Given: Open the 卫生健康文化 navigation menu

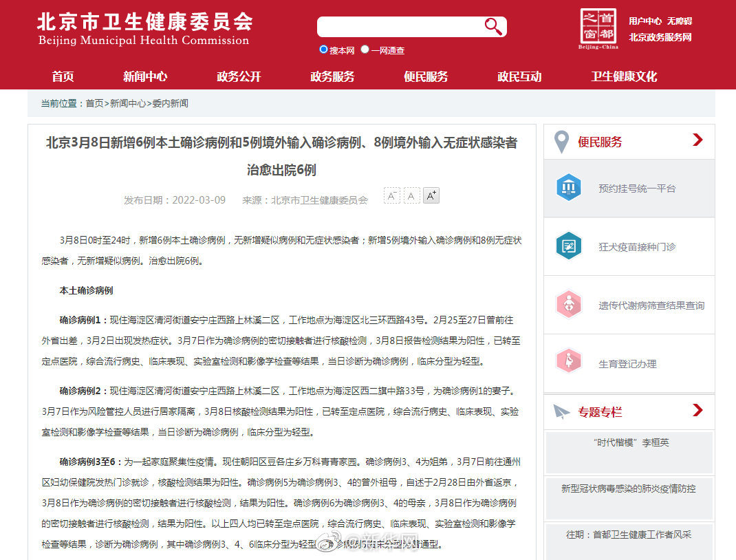Looking at the screenshot, I should tap(624, 76).
